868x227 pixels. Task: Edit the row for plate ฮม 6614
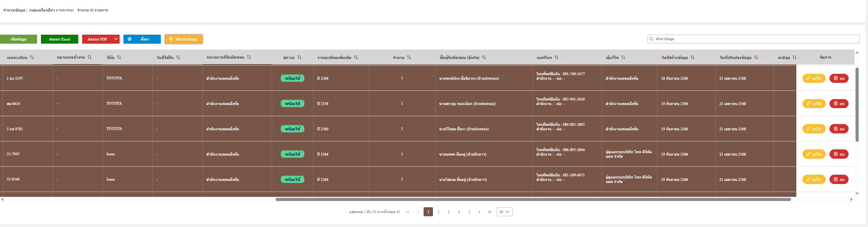[x=814, y=104]
